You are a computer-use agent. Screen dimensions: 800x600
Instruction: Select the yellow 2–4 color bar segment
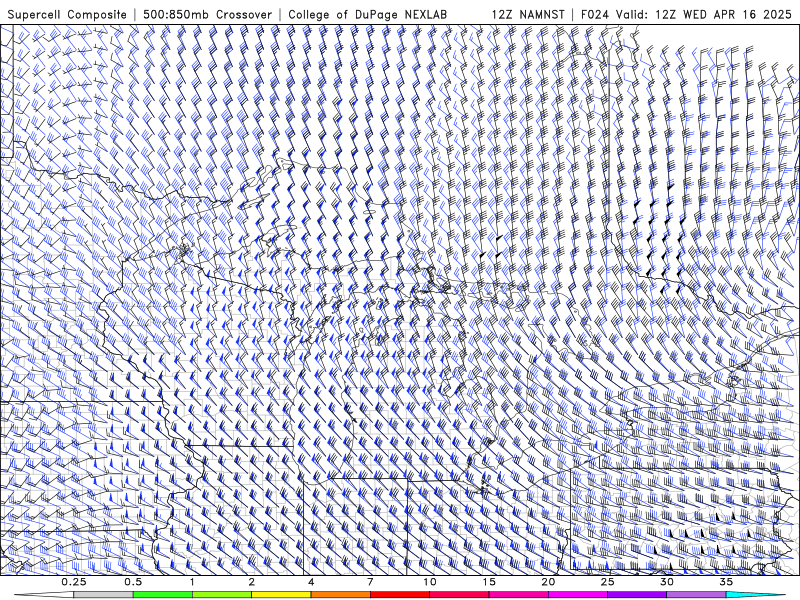tap(281, 594)
